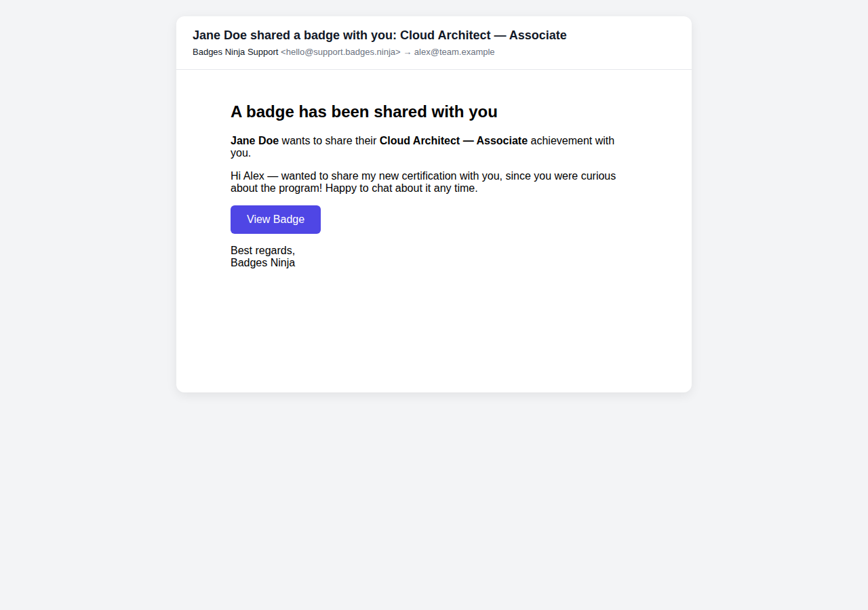The image size is (868, 610).
Task: Select the email subject line about Cloud Architect
Action: [379, 35]
